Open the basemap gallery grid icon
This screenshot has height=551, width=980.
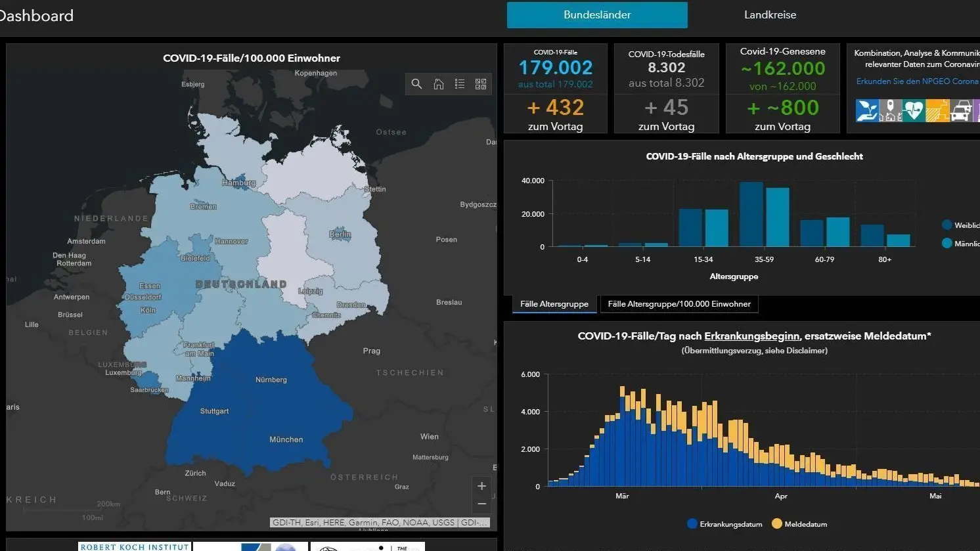[x=481, y=84]
